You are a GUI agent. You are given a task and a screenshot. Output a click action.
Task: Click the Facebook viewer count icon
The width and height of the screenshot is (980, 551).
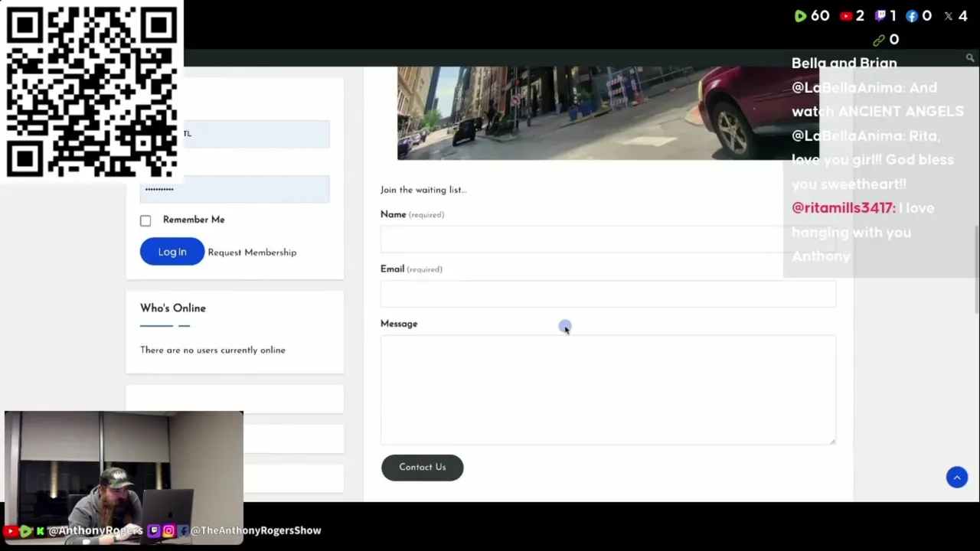[912, 16]
